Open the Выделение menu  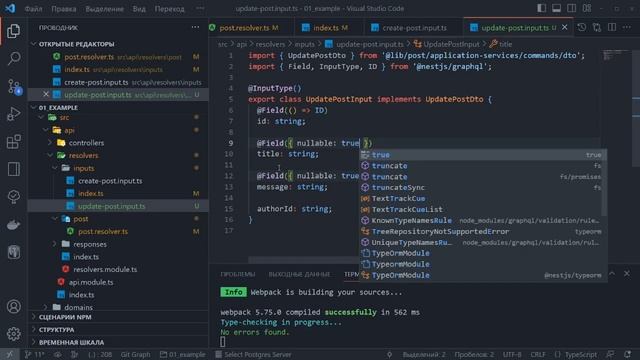[x=104, y=9]
